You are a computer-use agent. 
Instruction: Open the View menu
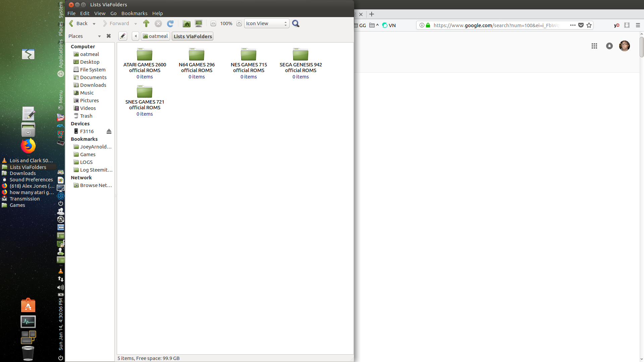(x=100, y=13)
